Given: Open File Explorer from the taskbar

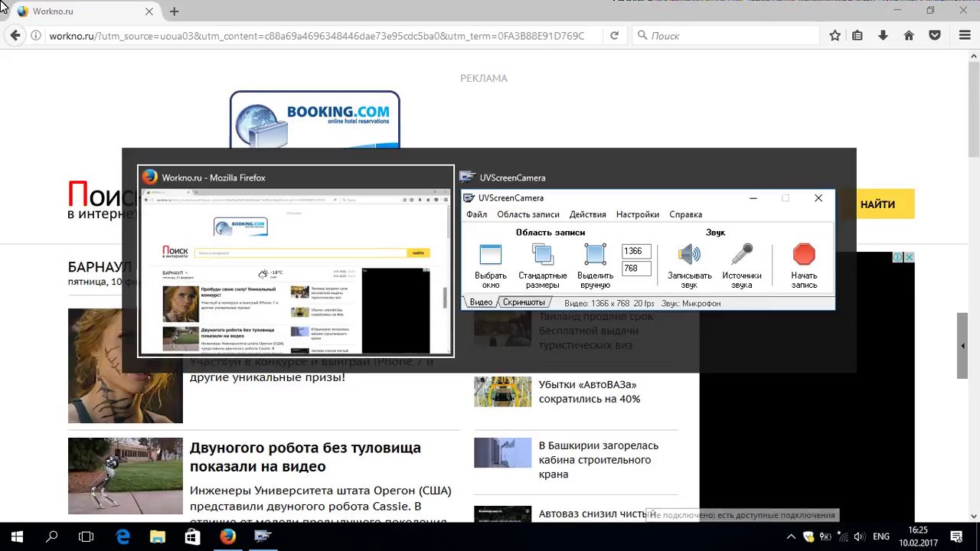Looking at the screenshot, I should 157,536.
